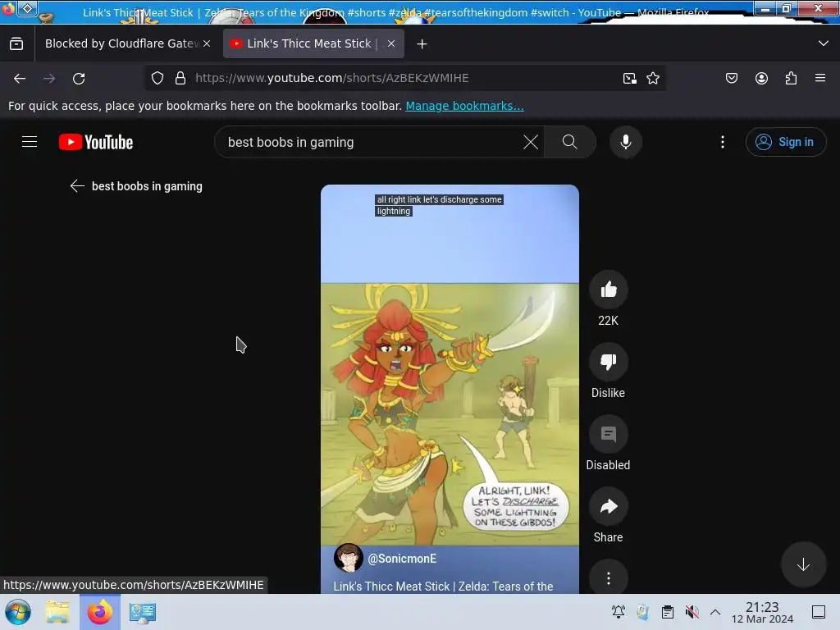Reload the current page
The height and width of the screenshot is (630, 840).
[x=79, y=78]
